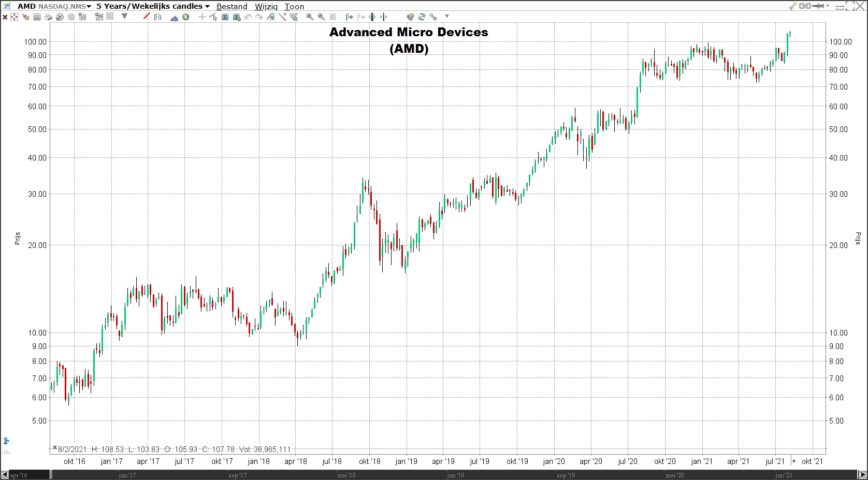
Task: Click the chart application icon top left
Action: (x=7, y=6)
